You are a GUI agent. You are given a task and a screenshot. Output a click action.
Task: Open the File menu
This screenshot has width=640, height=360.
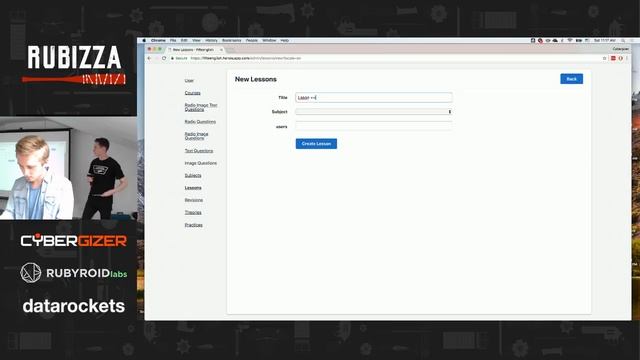173,40
